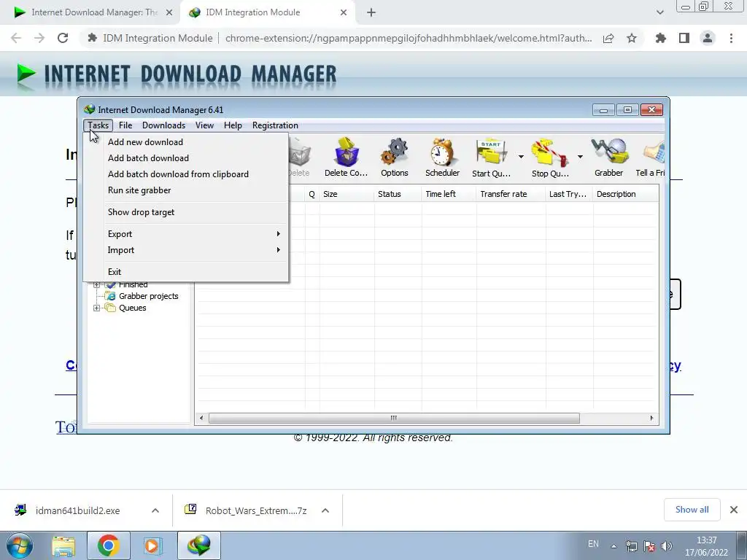
Task: Click Show all downloads button
Action: [692, 510]
